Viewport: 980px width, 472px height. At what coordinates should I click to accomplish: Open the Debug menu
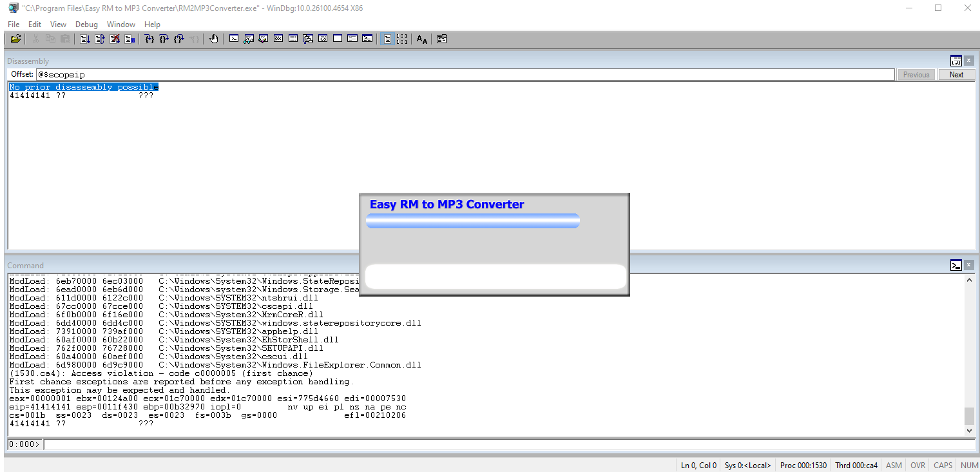click(86, 25)
